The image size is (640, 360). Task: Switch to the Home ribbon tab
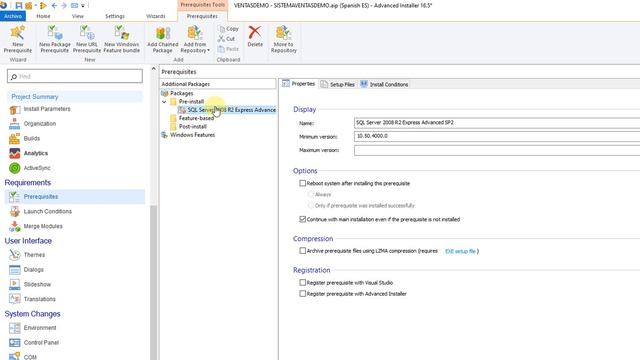pyautogui.click(x=43, y=16)
